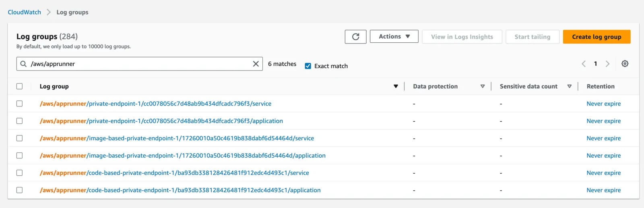
Task: Click Start tailing button
Action: (533, 37)
